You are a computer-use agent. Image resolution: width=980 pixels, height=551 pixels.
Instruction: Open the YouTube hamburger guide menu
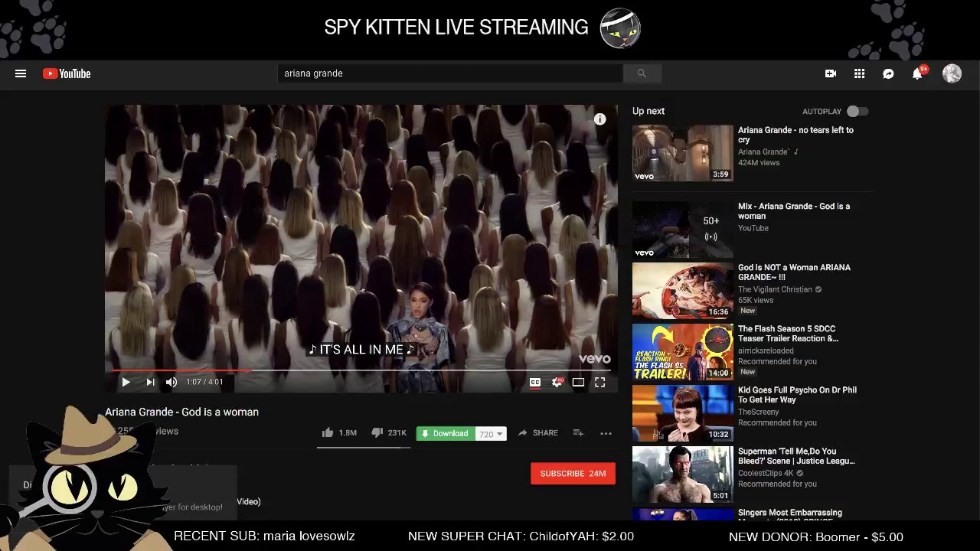tap(21, 73)
